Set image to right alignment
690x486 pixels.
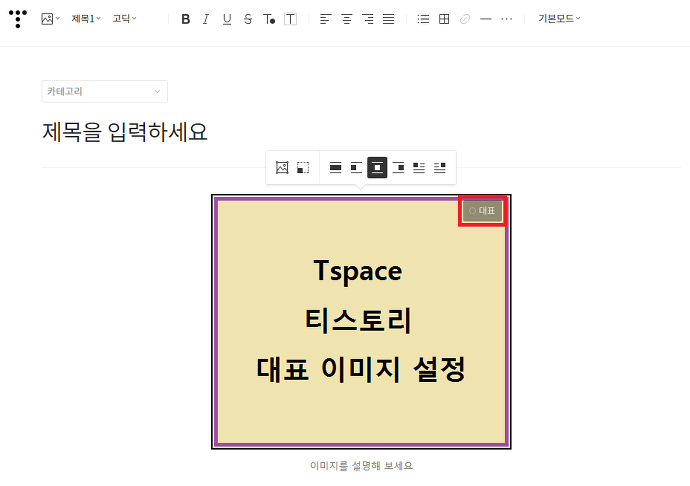[398, 167]
